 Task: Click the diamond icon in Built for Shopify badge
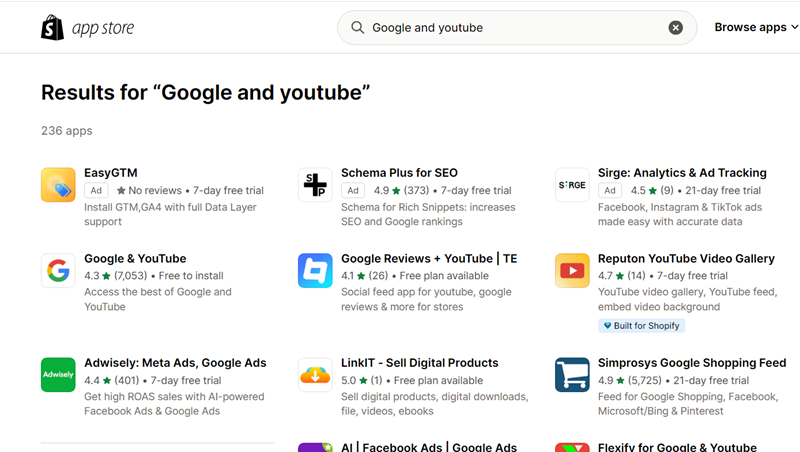click(607, 325)
